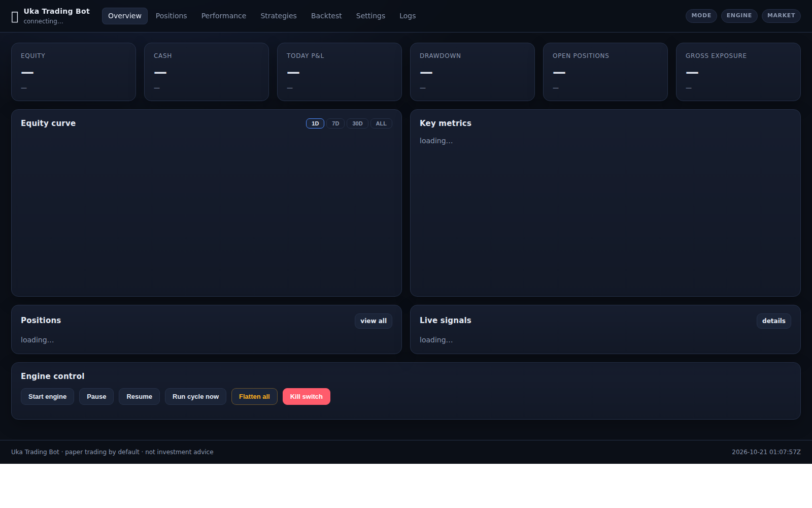Click the Engine control heading
The image size is (812, 508).
(x=53, y=376)
